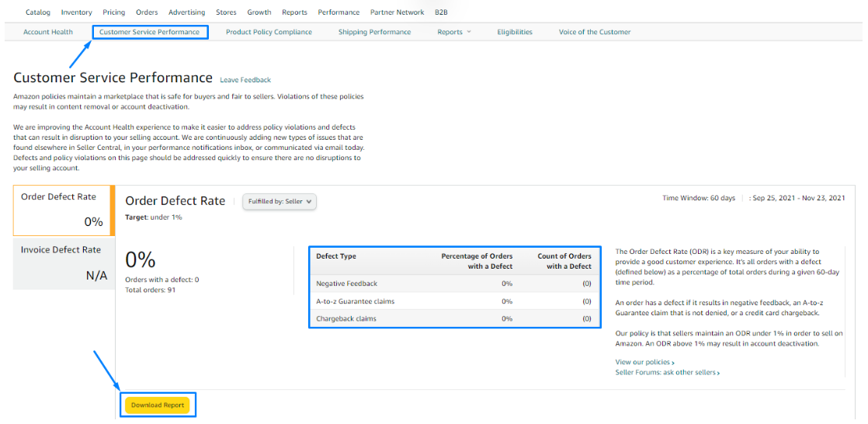Open the Catalog menu
This screenshot has width=868, height=424.
[x=37, y=12]
